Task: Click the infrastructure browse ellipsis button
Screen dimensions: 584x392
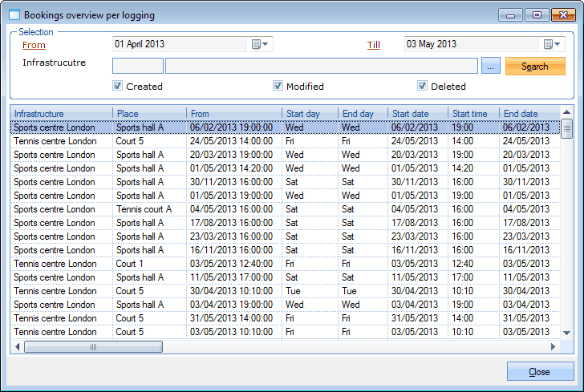Action: pos(493,67)
